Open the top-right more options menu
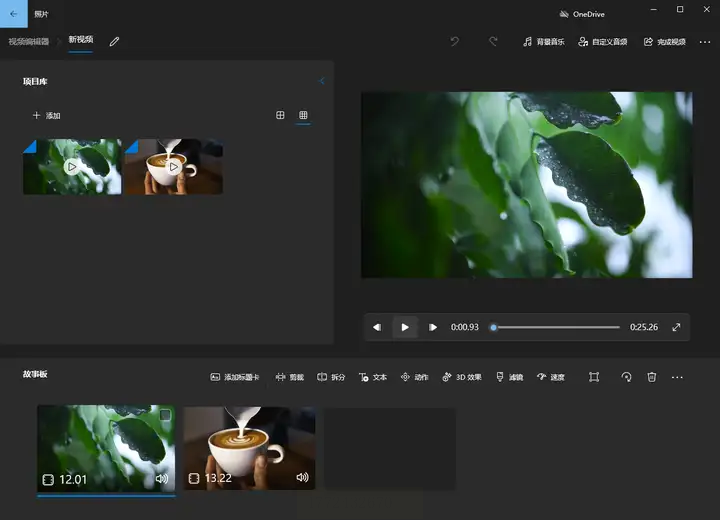The image size is (720, 520). 705,42
